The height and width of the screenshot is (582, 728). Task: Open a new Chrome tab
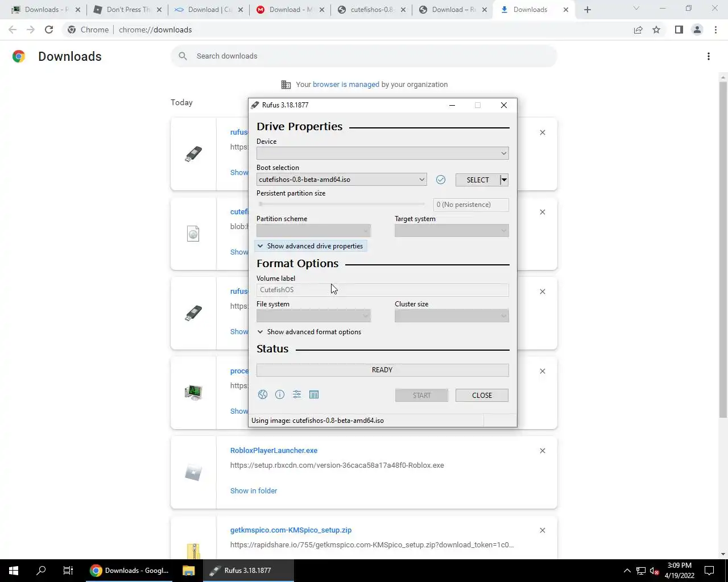point(588,10)
